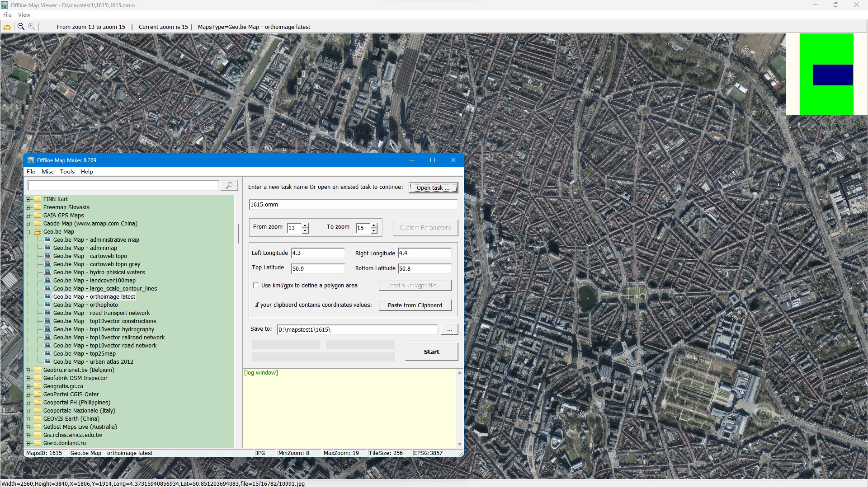The image size is (868, 488).
Task: Click the search magnifier button in Map Maker
Action: (229, 185)
